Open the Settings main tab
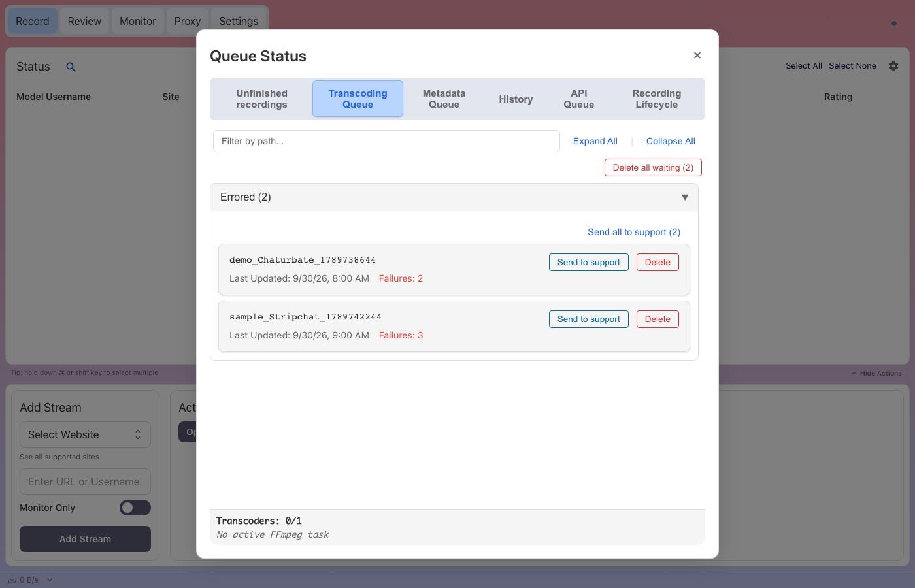The width and height of the screenshot is (915, 588). [239, 21]
